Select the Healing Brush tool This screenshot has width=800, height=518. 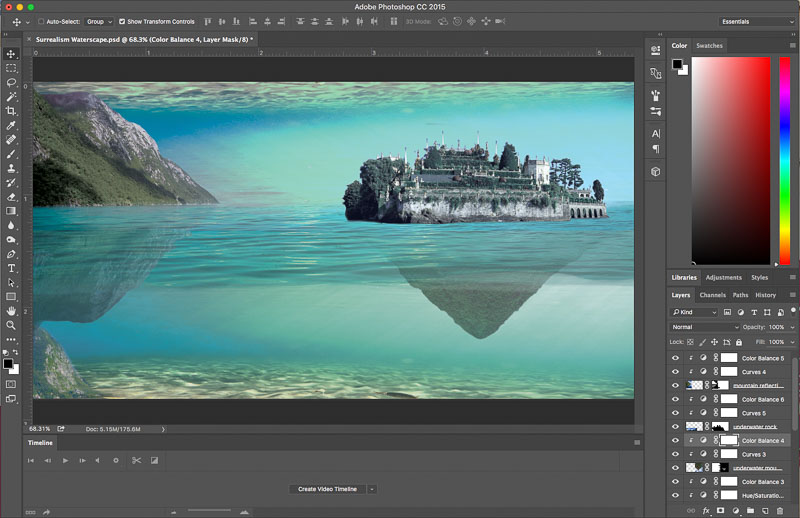11,139
